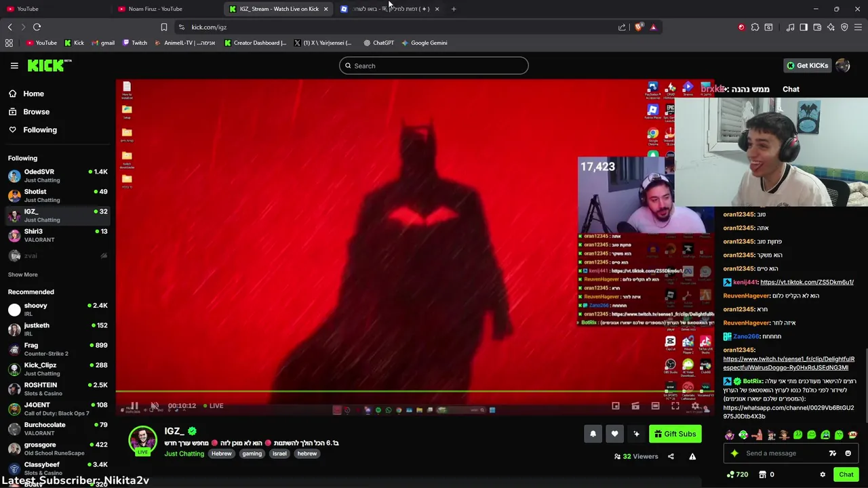Click the 32 Viewers count
The width and height of the screenshot is (868, 488).
pyautogui.click(x=636, y=456)
